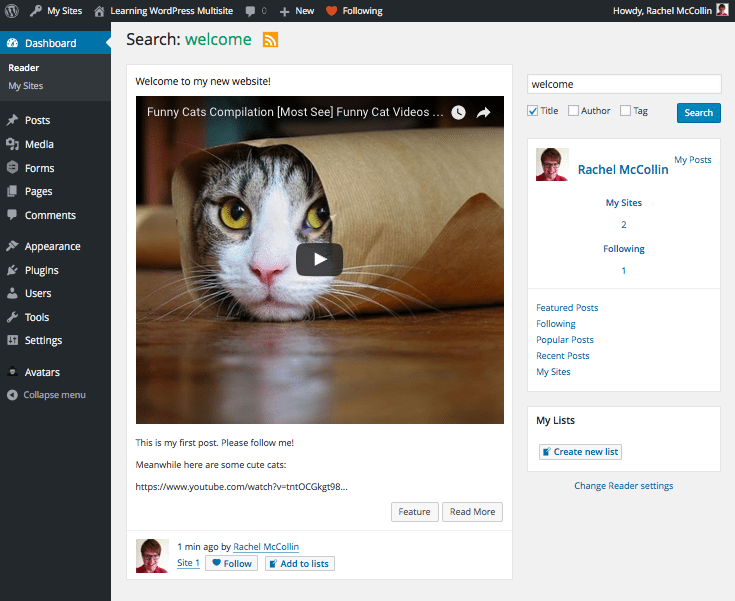Click Rachel McCollin profile photo in widget

pos(552,165)
